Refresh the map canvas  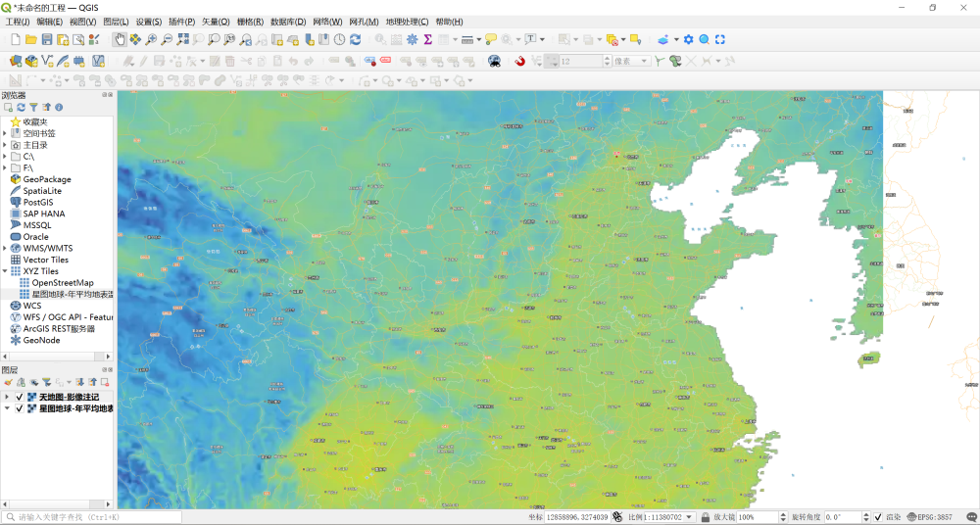[355, 39]
